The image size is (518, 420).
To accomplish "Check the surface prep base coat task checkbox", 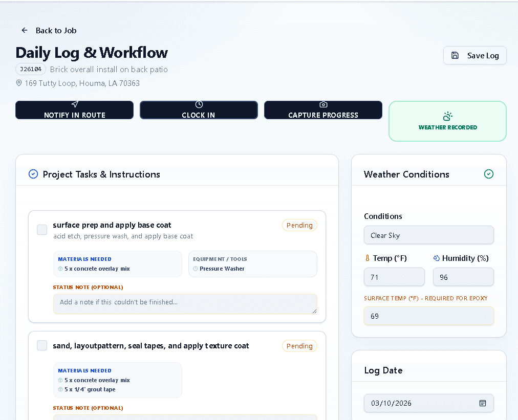I will (x=41, y=229).
